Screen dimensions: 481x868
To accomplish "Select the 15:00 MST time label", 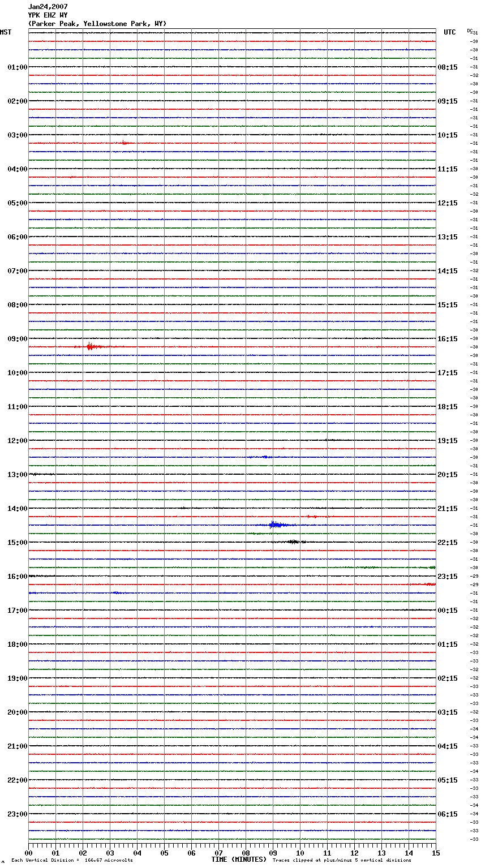I will click(x=18, y=543).
